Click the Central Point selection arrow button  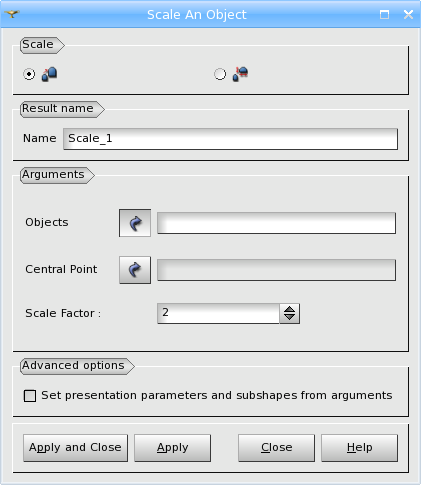point(135,270)
